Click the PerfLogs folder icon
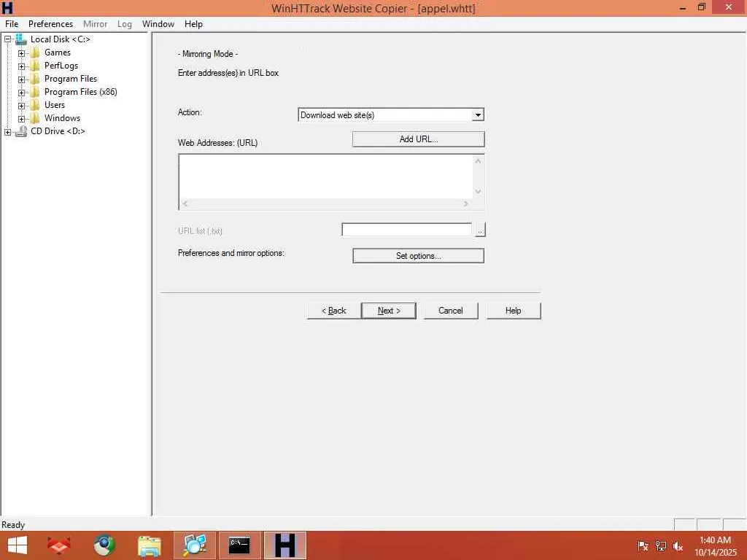Screen dimensions: 747x560 [35, 66]
